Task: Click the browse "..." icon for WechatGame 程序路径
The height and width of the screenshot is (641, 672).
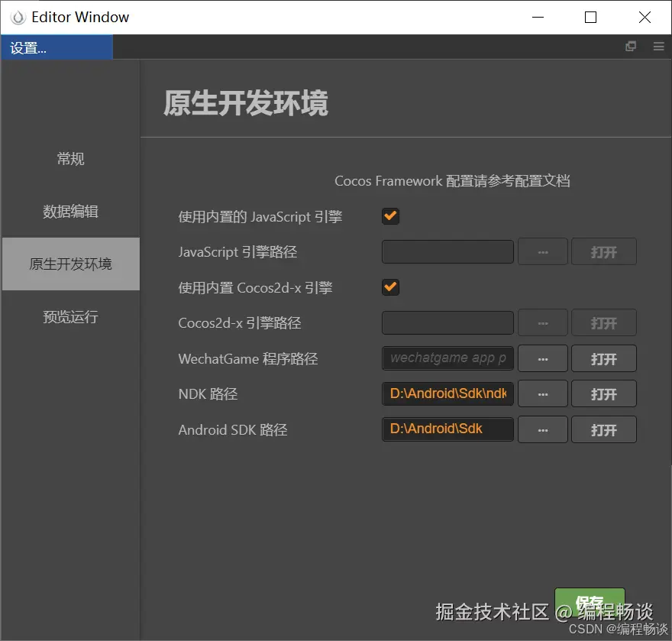Action: [x=542, y=358]
